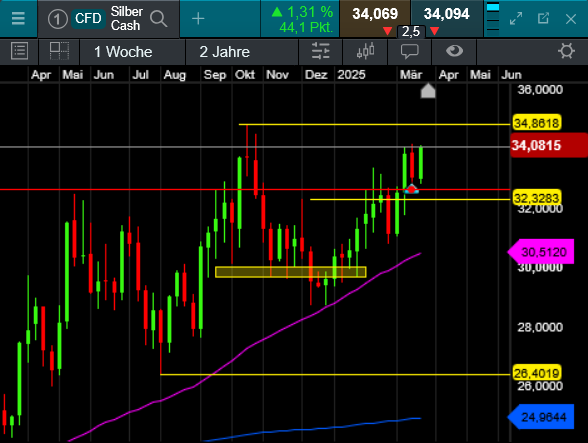Select the magenta 30,5120 indicator label
588x443 pixels.
click(541, 252)
